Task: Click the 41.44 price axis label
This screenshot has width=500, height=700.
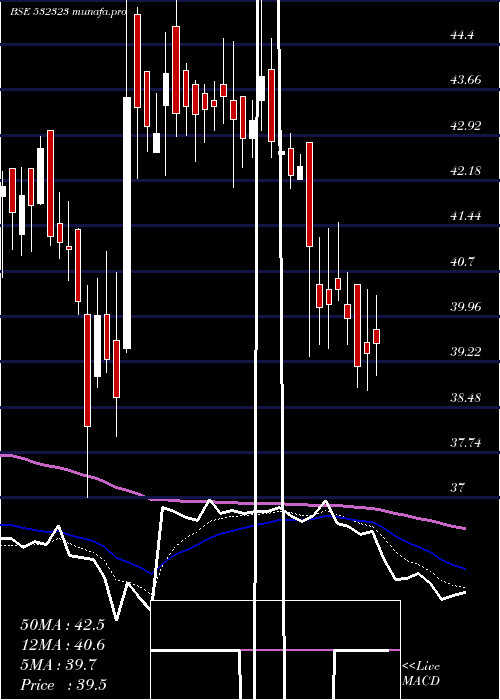Action: [466, 216]
